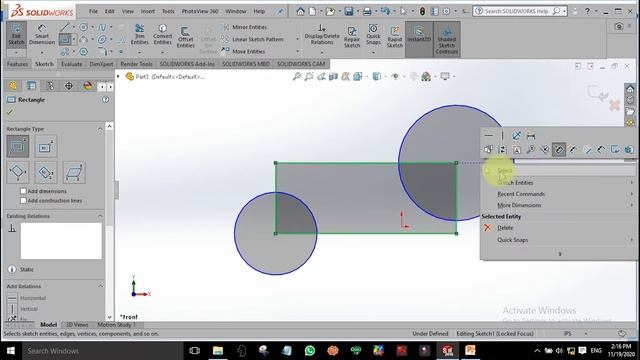Viewport: 640px width, 360px height.
Task: Click Make Horizontal in context toolbar
Action: click(x=489, y=136)
